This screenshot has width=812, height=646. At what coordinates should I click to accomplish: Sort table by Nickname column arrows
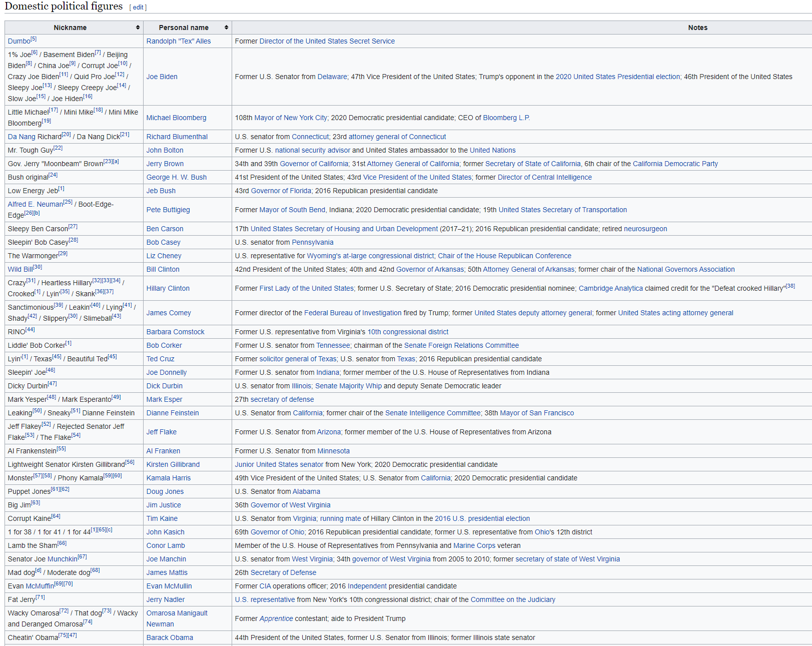pyautogui.click(x=138, y=28)
